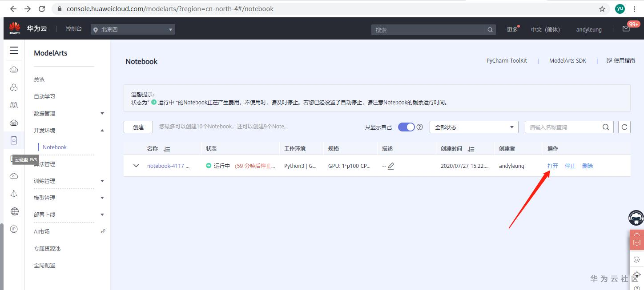Edit the notebook description with pencil icon
Screen dimensions: 644x290
[x=391, y=166]
